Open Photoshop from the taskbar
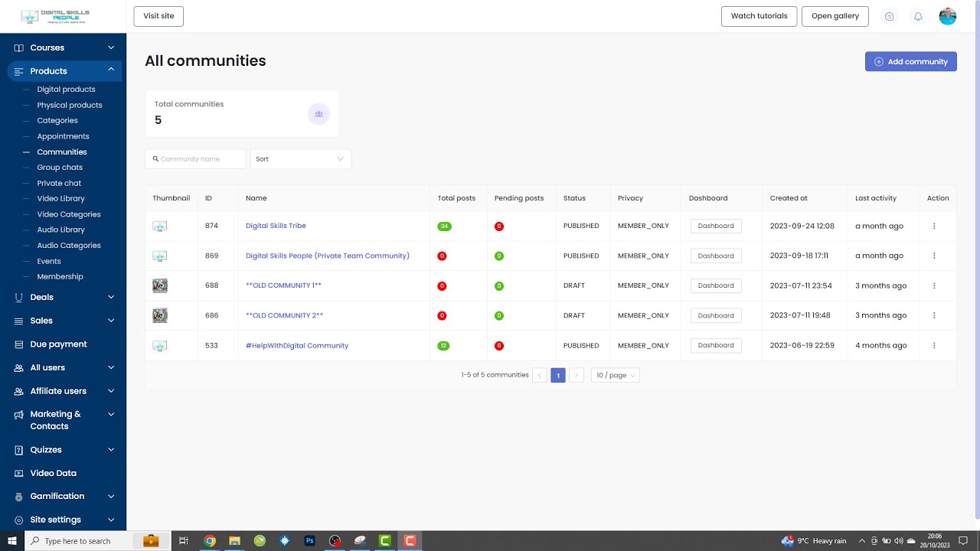The height and width of the screenshot is (551, 980). (310, 541)
